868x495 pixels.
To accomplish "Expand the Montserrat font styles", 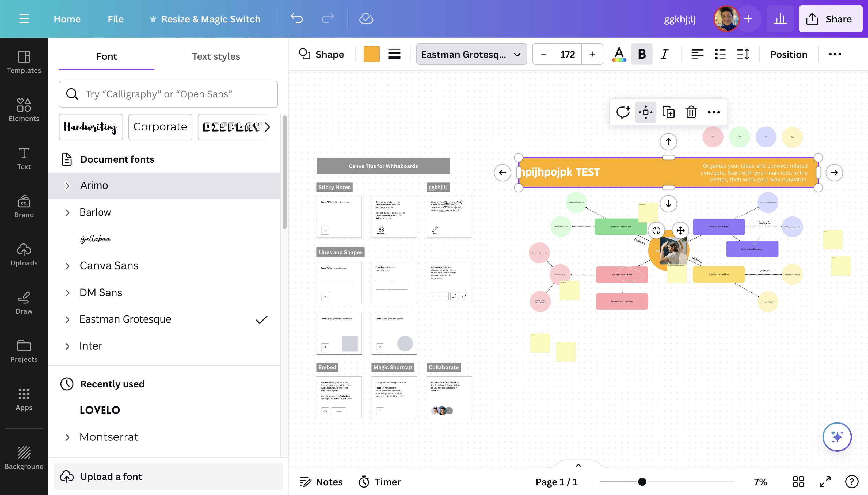I will point(67,437).
